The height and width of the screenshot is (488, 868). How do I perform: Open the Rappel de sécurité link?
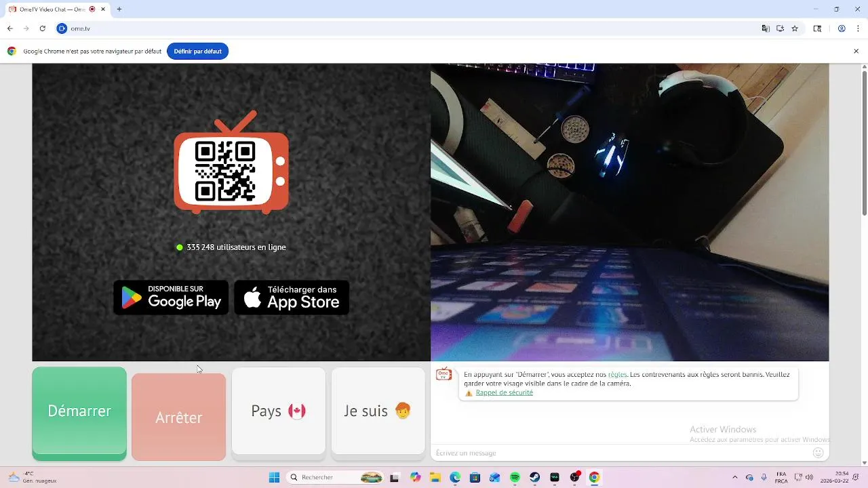click(504, 392)
